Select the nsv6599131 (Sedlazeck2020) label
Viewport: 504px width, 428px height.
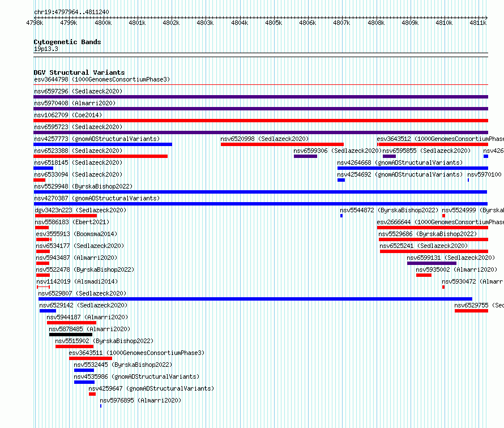coord(451,258)
